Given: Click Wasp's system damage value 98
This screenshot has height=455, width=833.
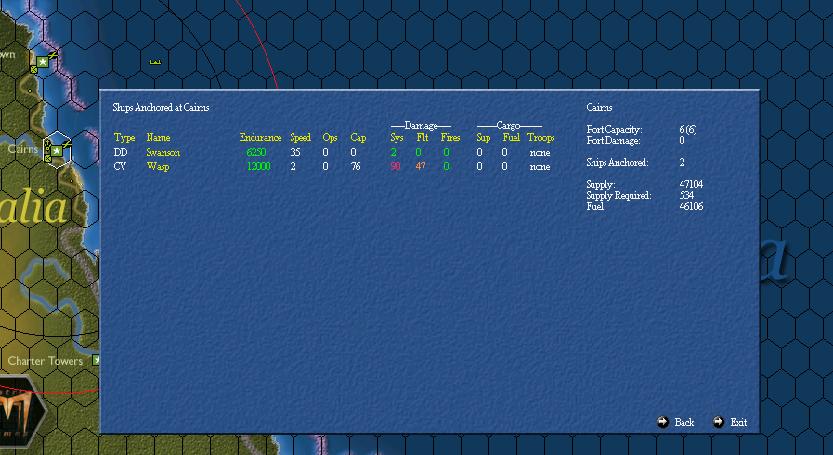Looking at the screenshot, I should (x=395, y=166).
